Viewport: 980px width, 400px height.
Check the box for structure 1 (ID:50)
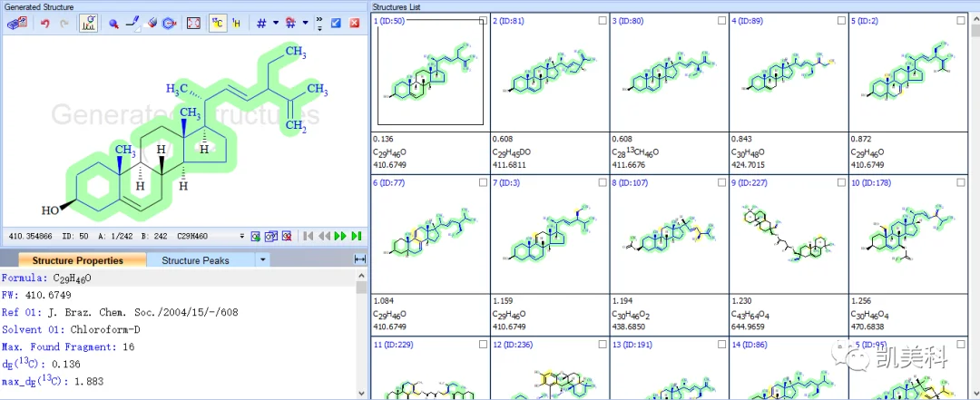coord(483,21)
